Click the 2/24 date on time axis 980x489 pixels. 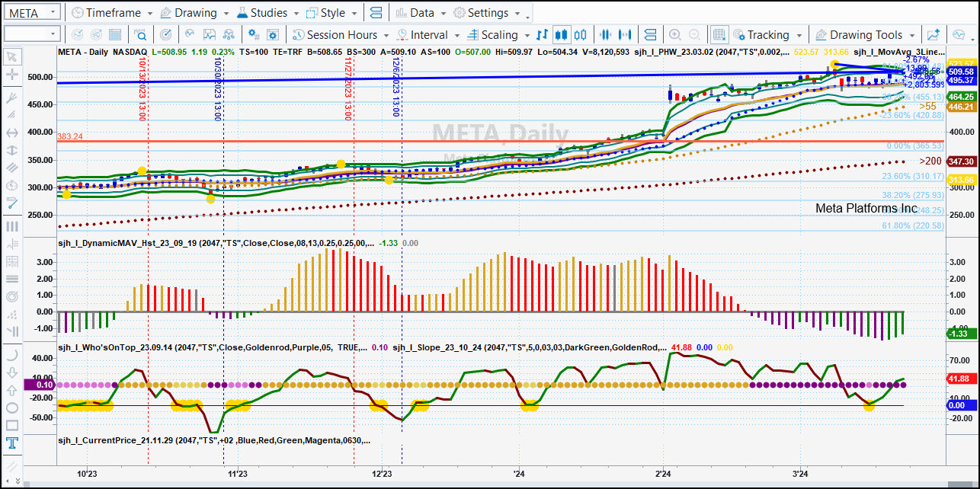pyautogui.click(x=663, y=472)
